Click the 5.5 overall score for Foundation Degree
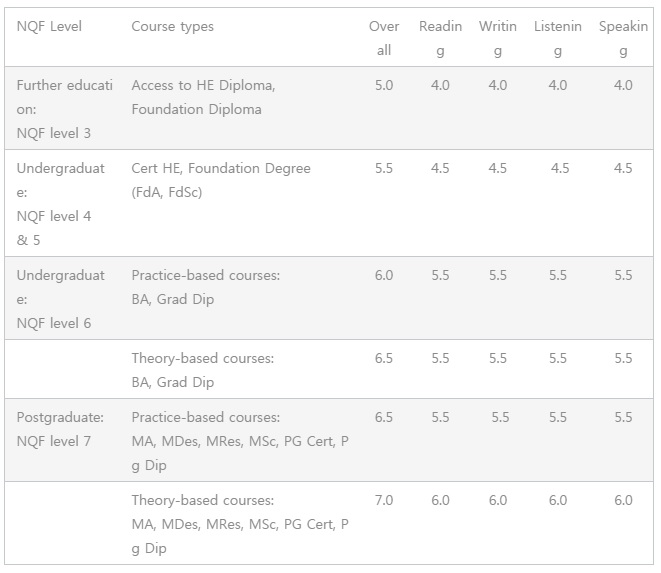661x573 pixels. [x=384, y=169]
